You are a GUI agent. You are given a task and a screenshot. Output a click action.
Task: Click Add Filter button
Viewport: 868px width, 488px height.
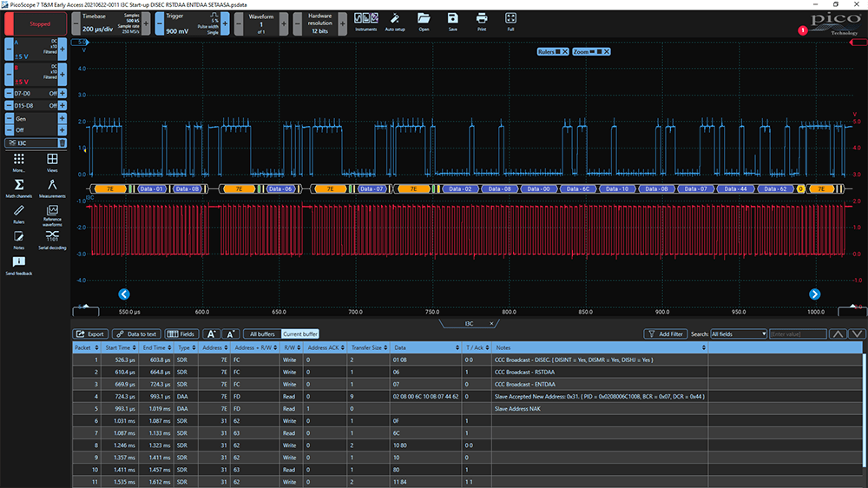666,334
